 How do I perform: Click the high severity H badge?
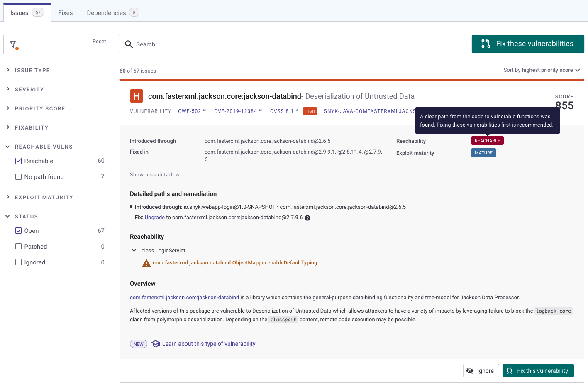pos(137,96)
